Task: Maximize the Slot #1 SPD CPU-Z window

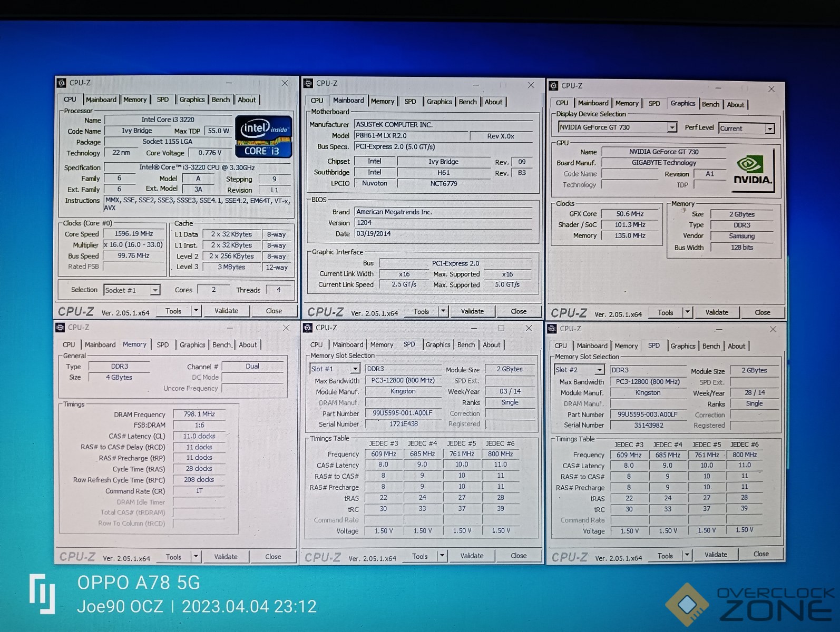Action: (501, 328)
